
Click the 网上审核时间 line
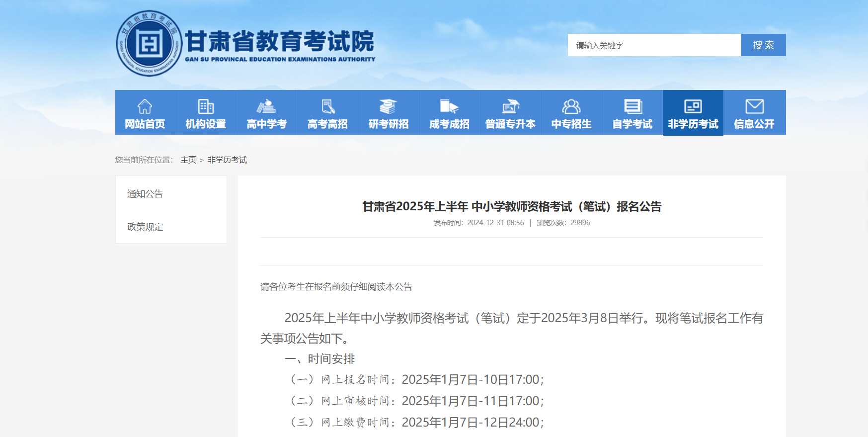pos(416,401)
